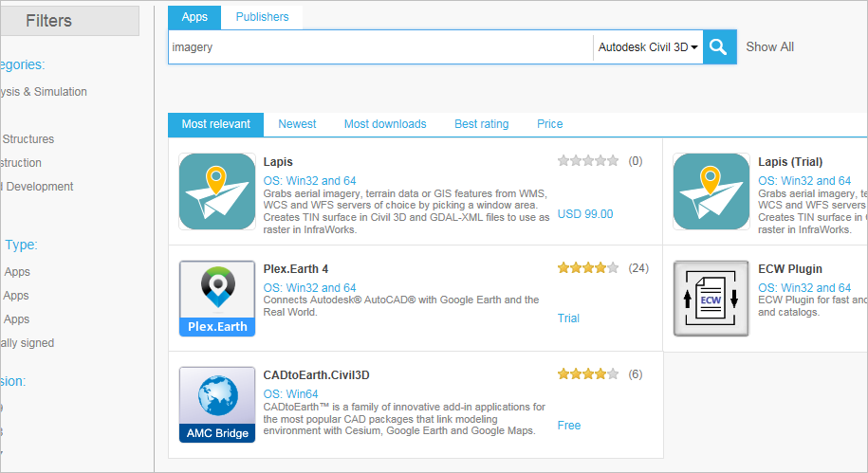This screenshot has height=473, width=868.
Task: Select the Development category filter
Action: click(x=37, y=187)
